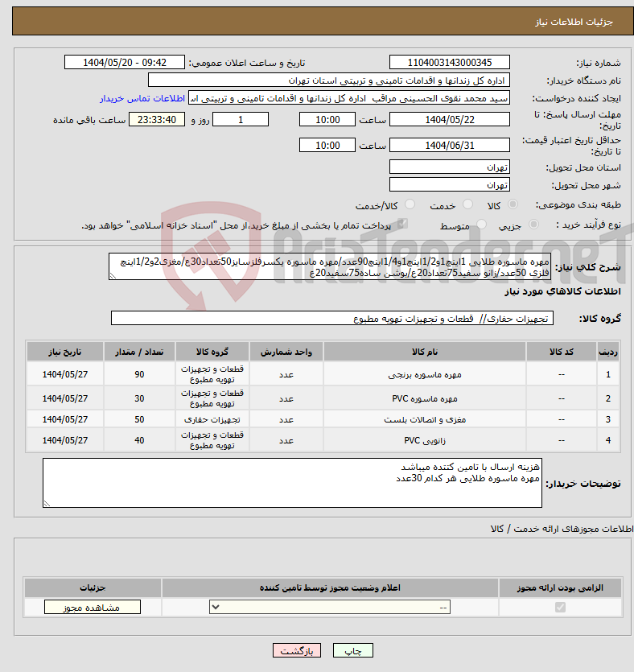Image resolution: width=634 pixels, height=672 pixels.
Task: Click the remaining days field showing 1
Action: [241, 120]
